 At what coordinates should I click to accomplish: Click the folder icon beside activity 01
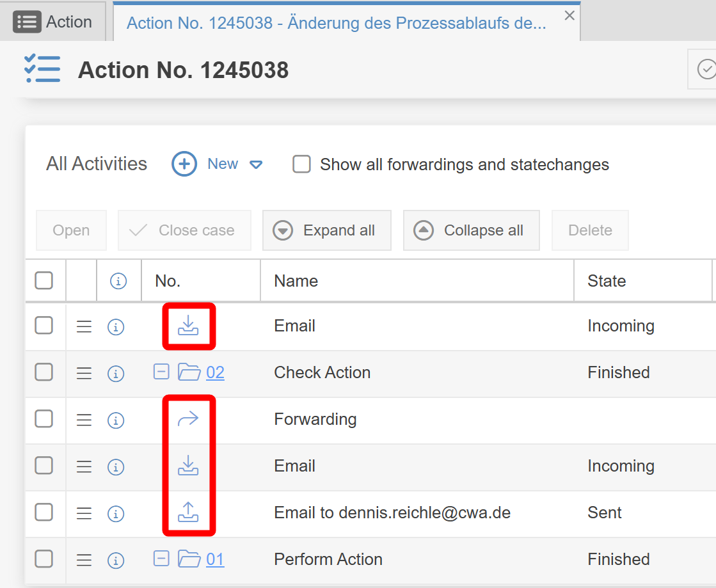point(189,559)
